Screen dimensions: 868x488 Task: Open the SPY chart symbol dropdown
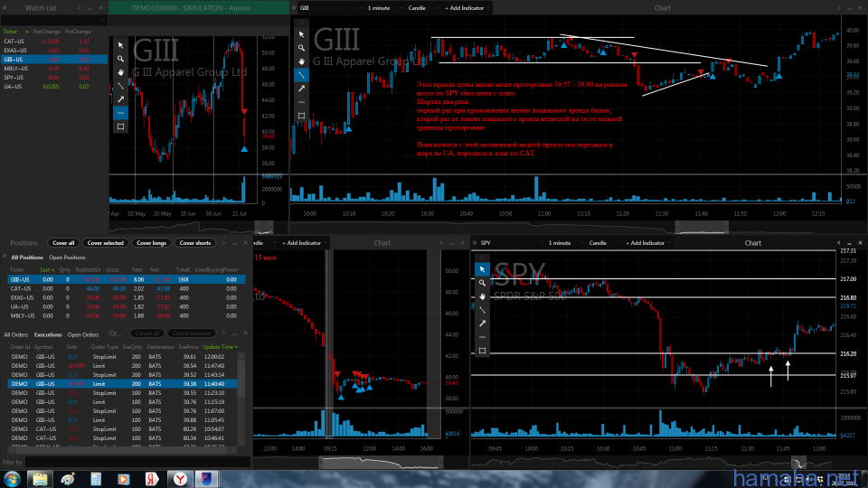509,243
